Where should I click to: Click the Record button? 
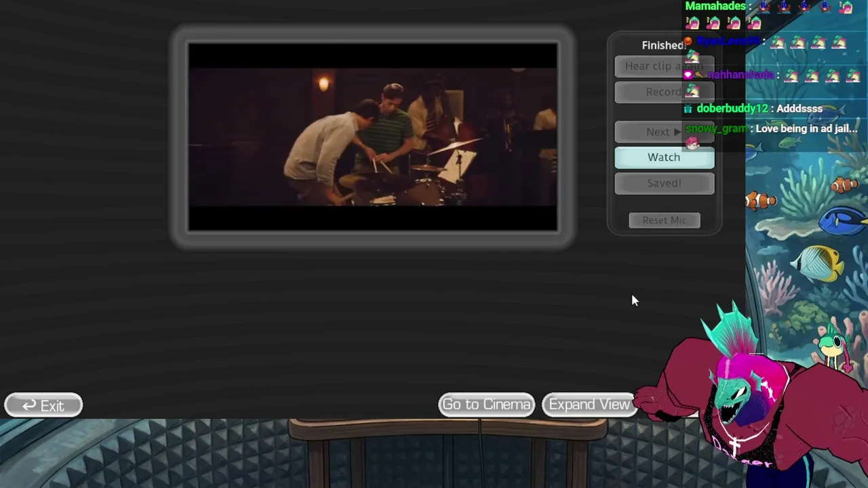coord(664,92)
